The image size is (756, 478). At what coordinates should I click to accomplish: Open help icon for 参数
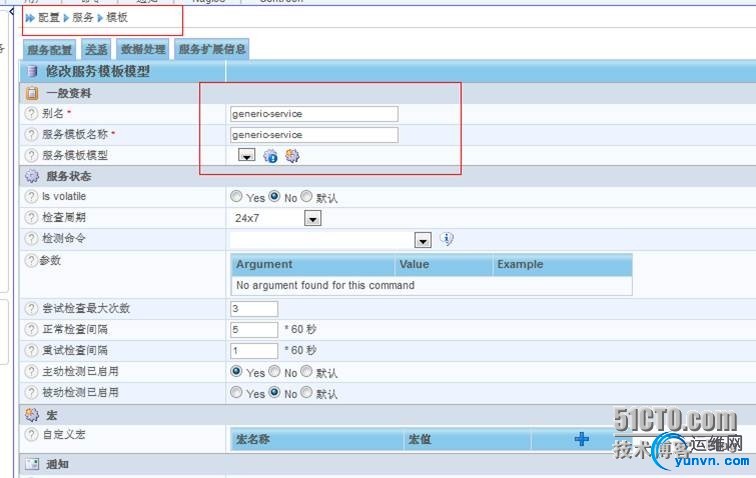[x=31, y=260]
